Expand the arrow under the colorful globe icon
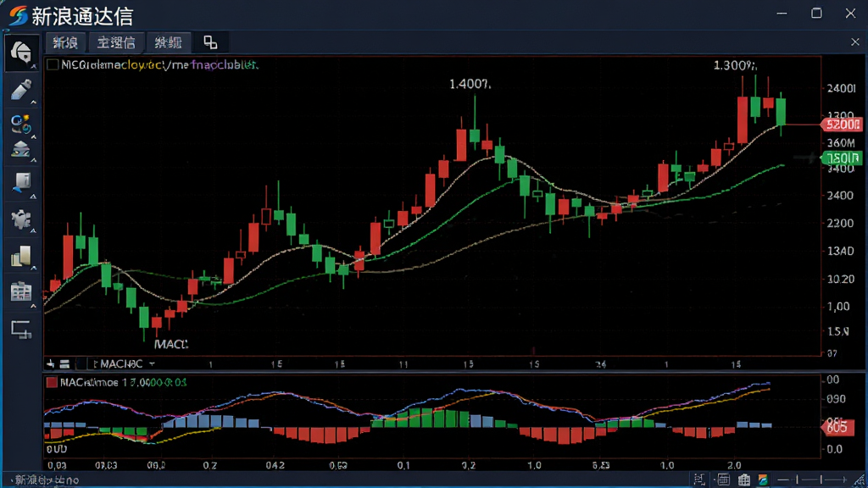The height and width of the screenshot is (488, 868). (33, 136)
